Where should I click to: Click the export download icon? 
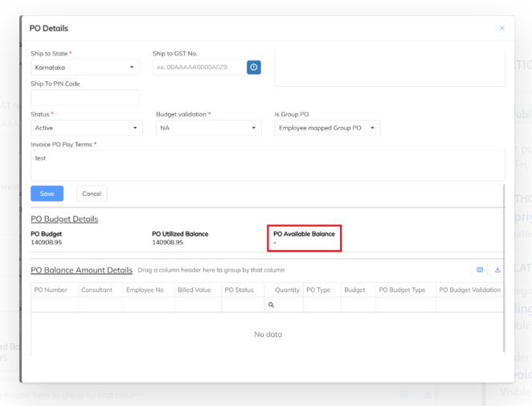pyautogui.click(x=497, y=270)
